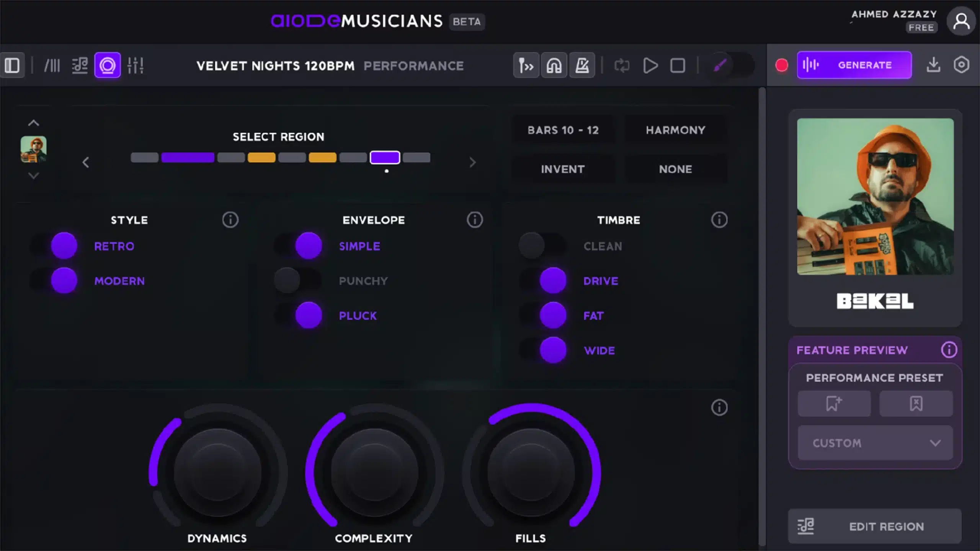This screenshot has height=551, width=980.
Task: Open the notes sequence view icon
Action: pos(79,65)
